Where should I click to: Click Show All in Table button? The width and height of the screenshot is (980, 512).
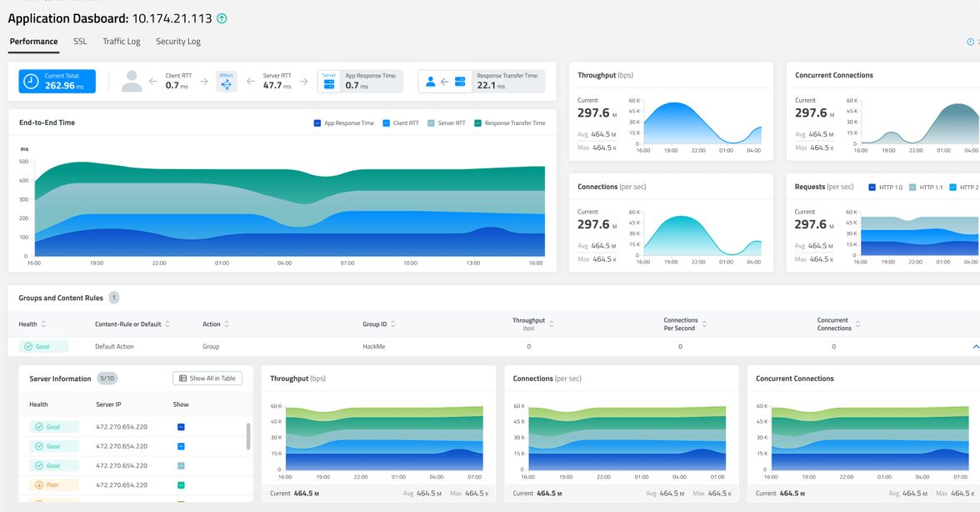tap(207, 379)
